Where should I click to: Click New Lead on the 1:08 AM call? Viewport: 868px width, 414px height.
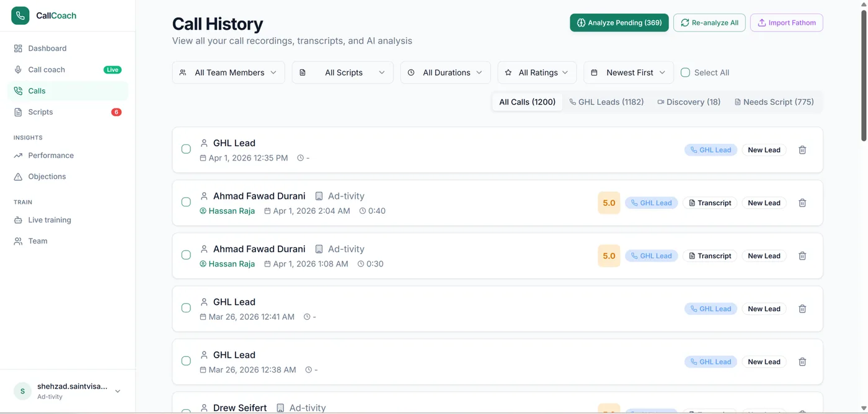pos(764,256)
